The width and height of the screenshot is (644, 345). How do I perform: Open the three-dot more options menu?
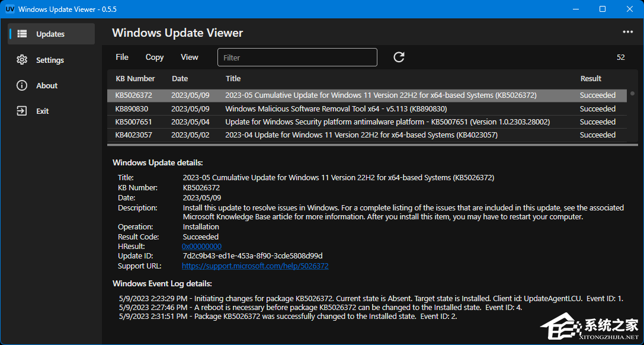tap(627, 32)
